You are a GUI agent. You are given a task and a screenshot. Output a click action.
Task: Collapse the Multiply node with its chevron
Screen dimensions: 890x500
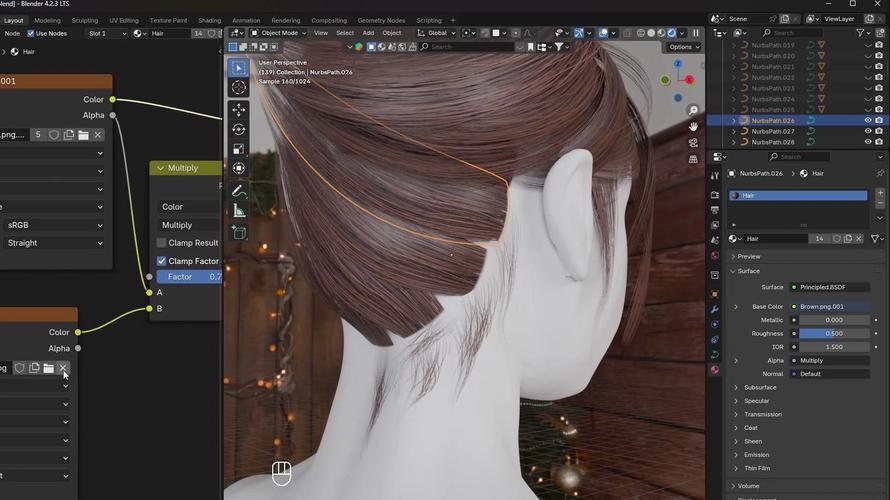(x=160, y=168)
